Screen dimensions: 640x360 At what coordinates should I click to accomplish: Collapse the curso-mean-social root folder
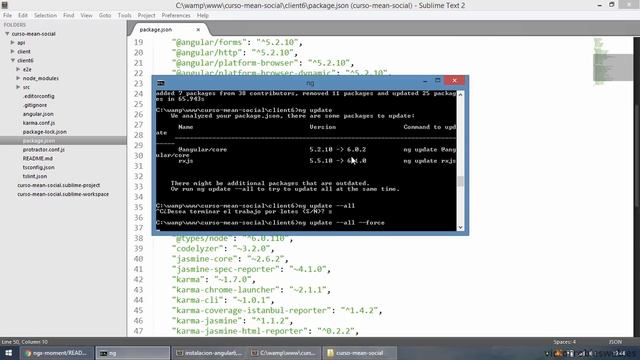[7, 33]
